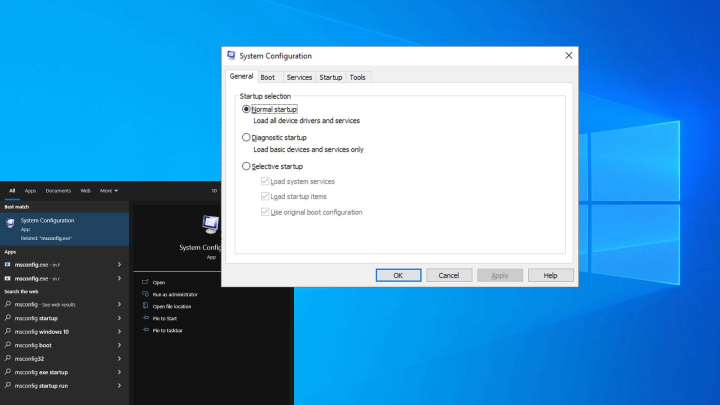Expand the msconfig windows 10 chevron
This screenshot has height=405, width=720.
[x=119, y=331]
